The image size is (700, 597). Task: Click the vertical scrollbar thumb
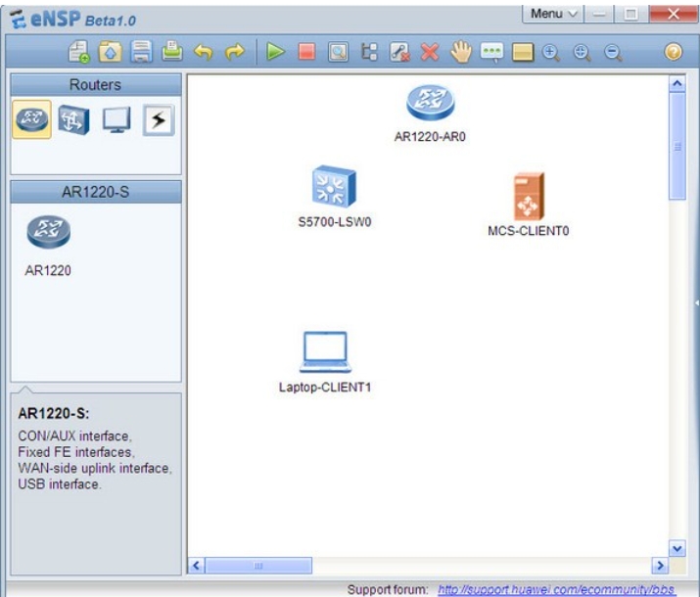click(677, 147)
